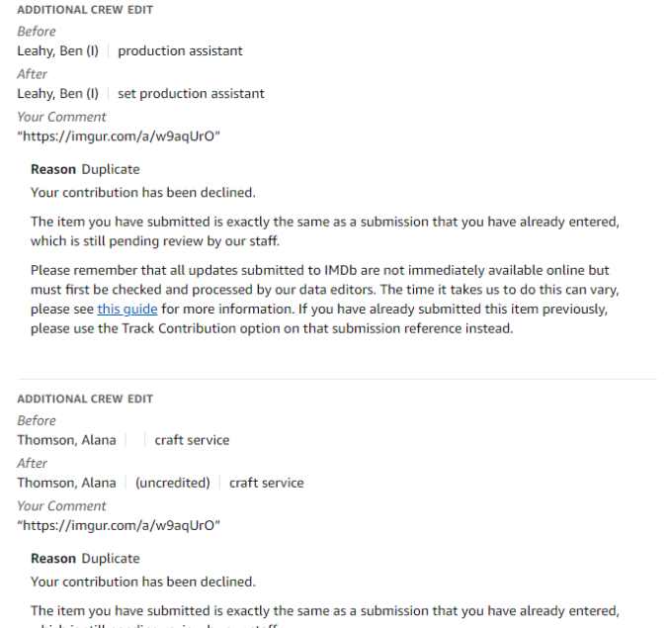
Task: Select "Thomson, Alana" in the After row
Action: (x=66, y=483)
